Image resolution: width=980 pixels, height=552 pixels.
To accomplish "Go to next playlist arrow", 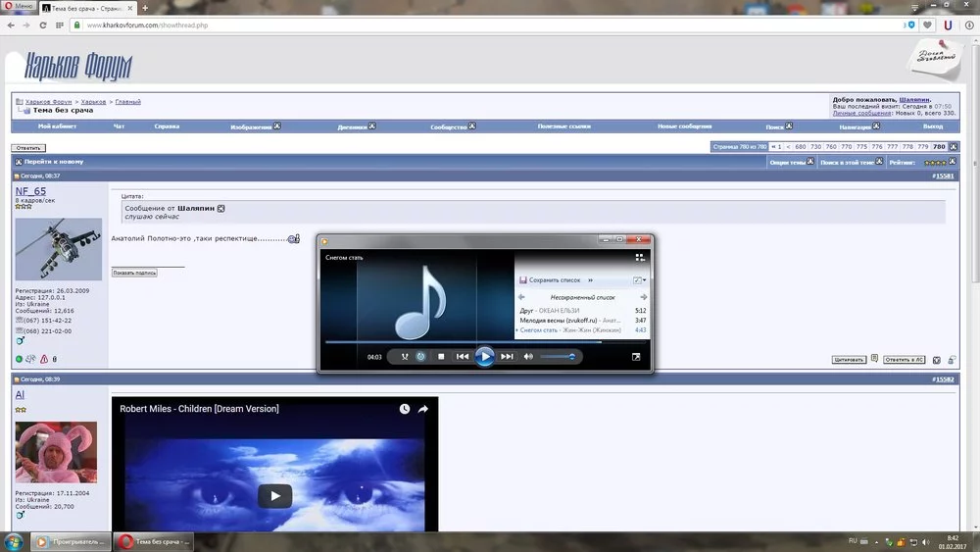I will pyautogui.click(x=643, y=297).
